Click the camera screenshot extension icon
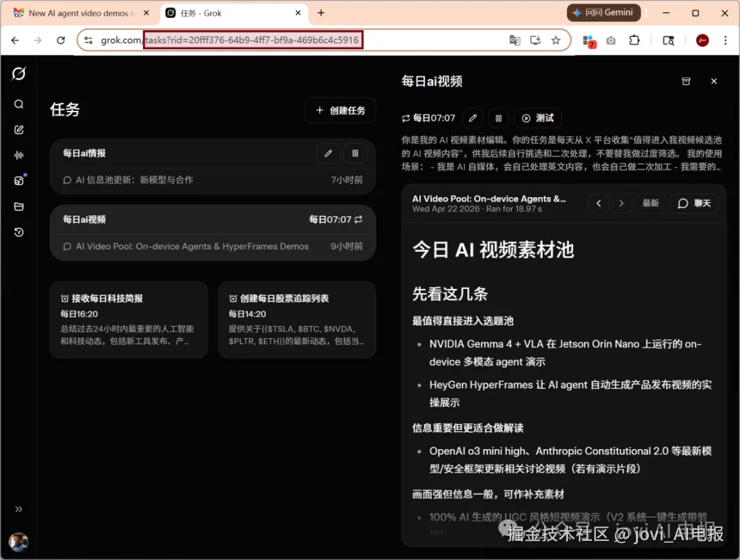This screenshot has height=560, width=740. (611, 40)
